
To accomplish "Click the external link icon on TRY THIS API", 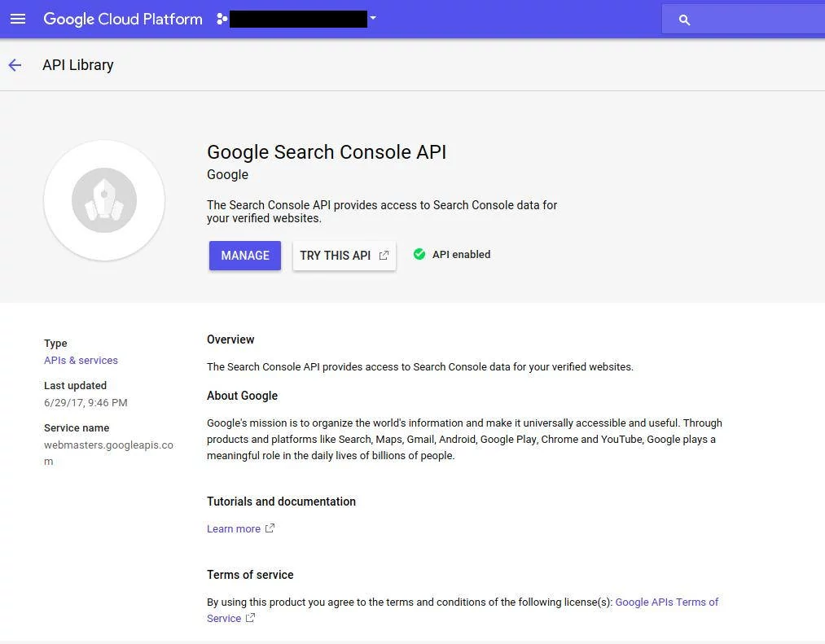I will click(383, 255).
